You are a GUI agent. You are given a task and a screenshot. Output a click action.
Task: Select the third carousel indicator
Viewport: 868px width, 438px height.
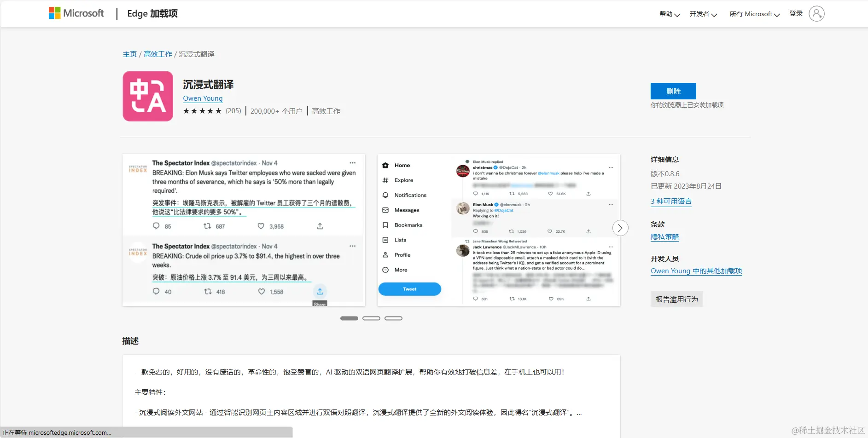393,318
